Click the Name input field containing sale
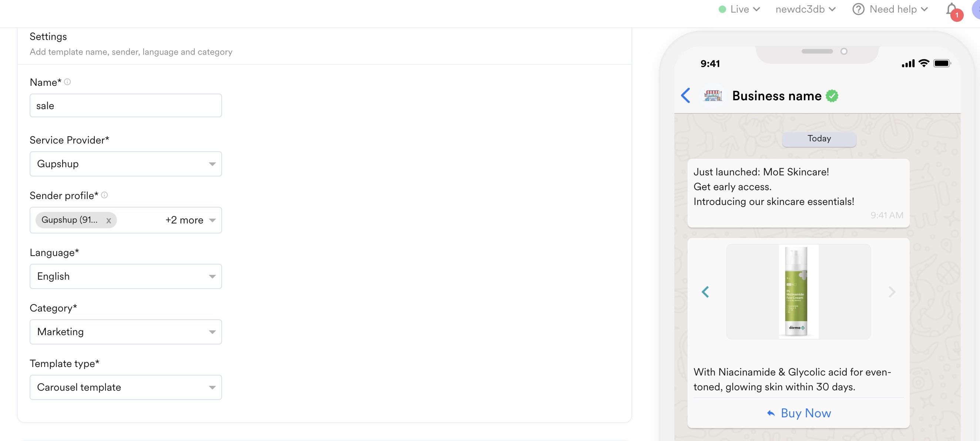 coord(125,106)
